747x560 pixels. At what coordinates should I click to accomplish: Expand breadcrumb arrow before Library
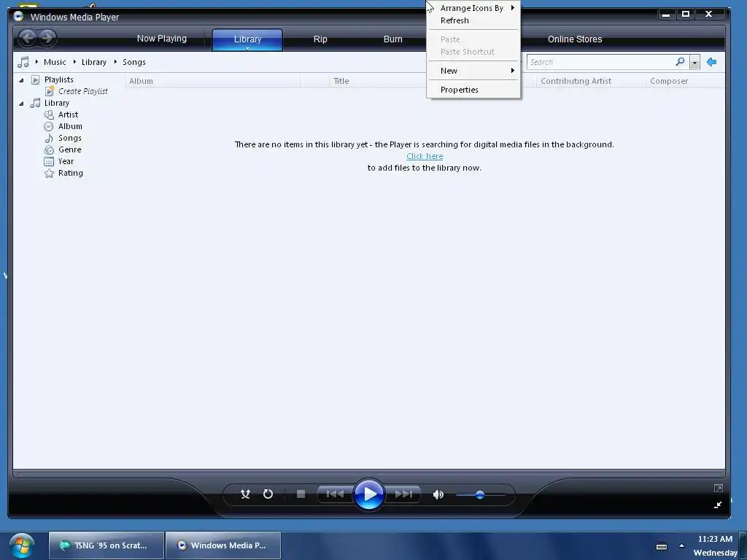tap(75, 62)
